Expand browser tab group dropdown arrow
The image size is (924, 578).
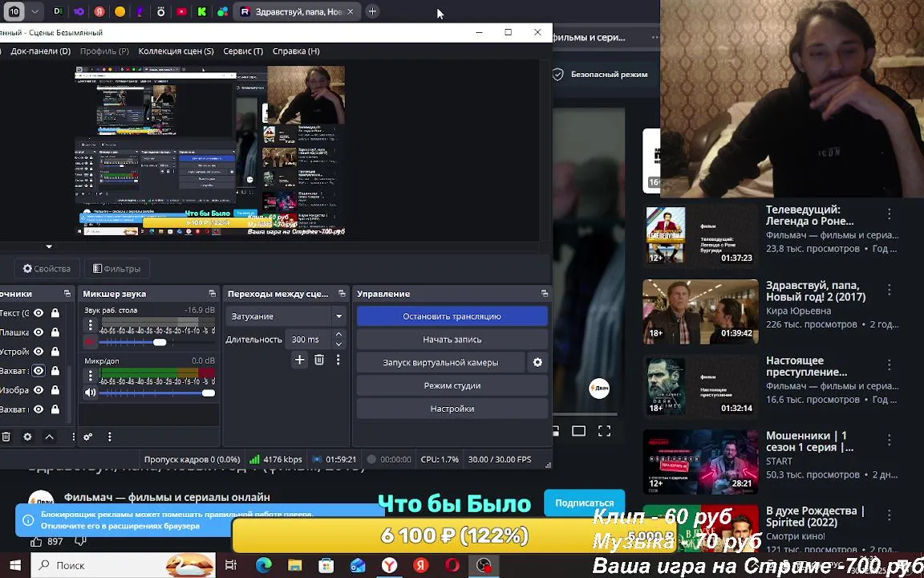(34, 11)
